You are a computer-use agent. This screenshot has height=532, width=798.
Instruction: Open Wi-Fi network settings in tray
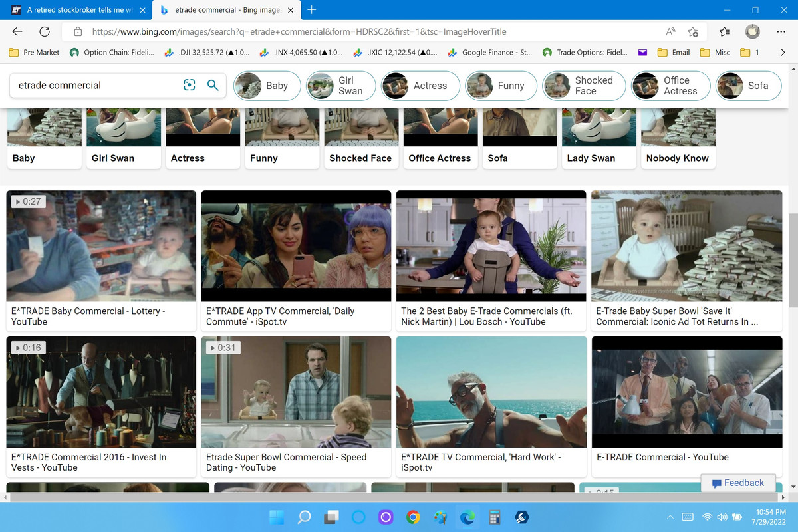708,517
